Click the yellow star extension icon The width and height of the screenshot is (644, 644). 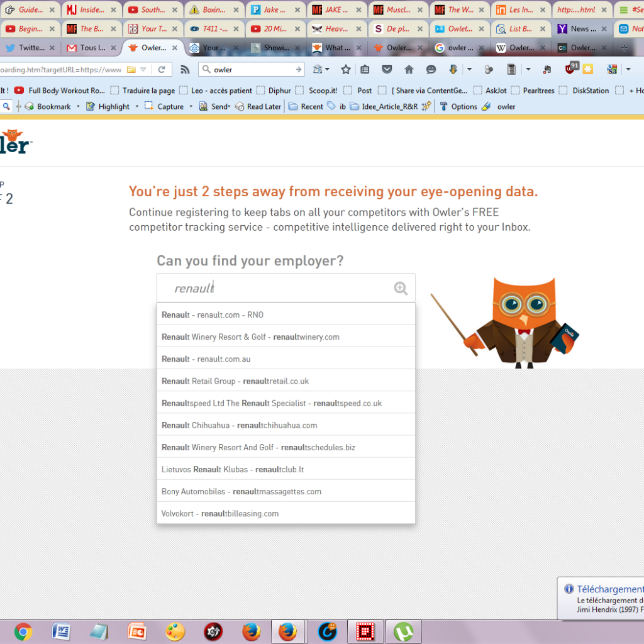click(x=588, y=69)
